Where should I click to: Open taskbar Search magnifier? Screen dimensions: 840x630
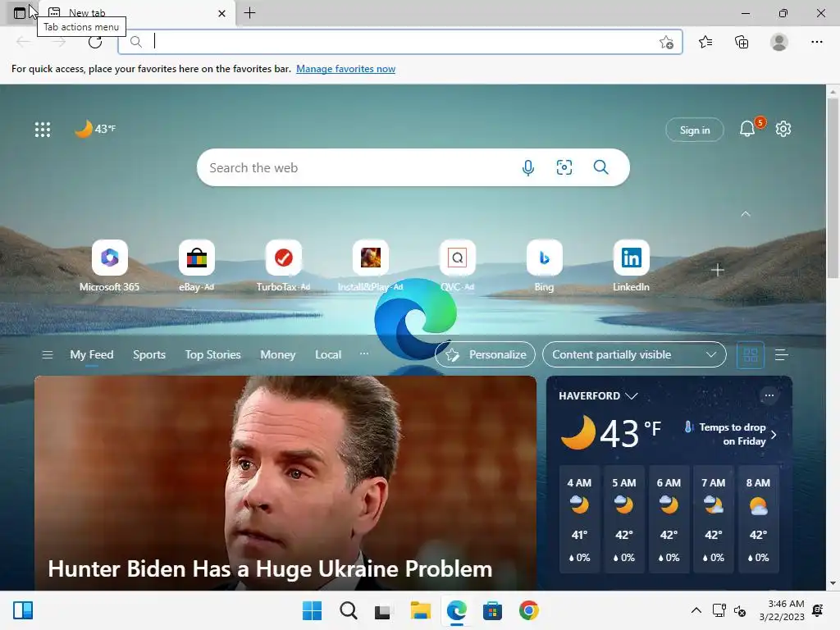348,610
